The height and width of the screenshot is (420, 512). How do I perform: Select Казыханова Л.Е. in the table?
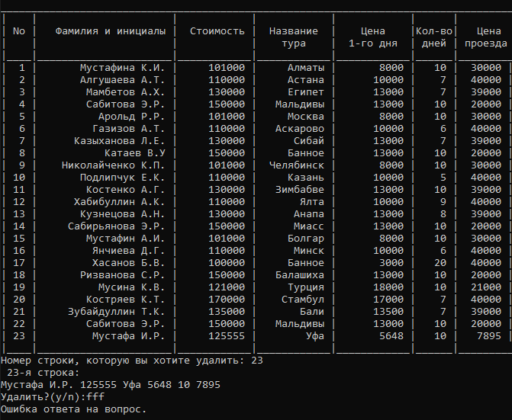click(119, 141)
